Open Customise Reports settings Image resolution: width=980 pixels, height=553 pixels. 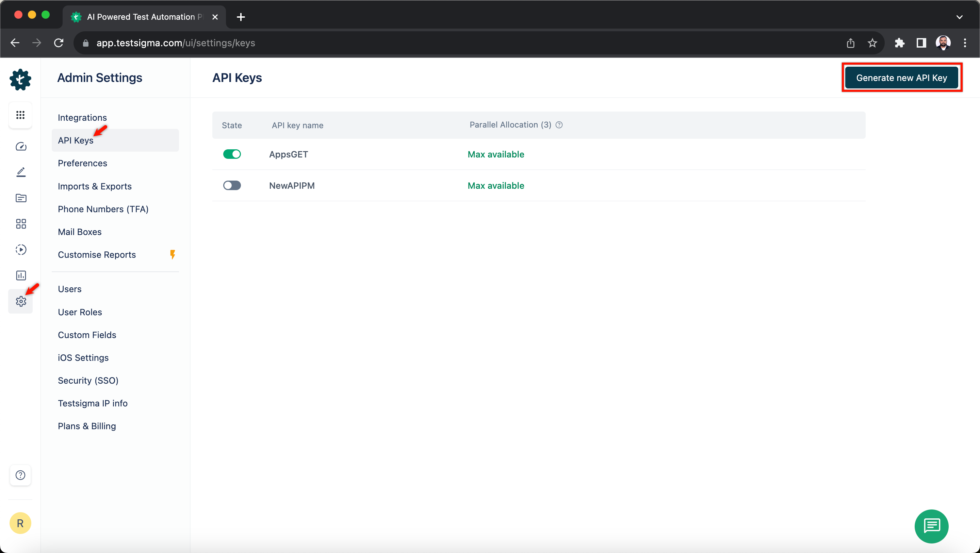coord(97,254)
